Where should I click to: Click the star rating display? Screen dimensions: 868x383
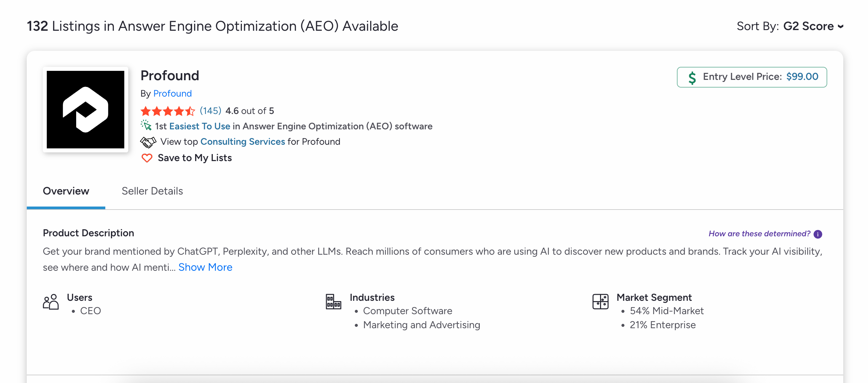click(x=167, y=111)
